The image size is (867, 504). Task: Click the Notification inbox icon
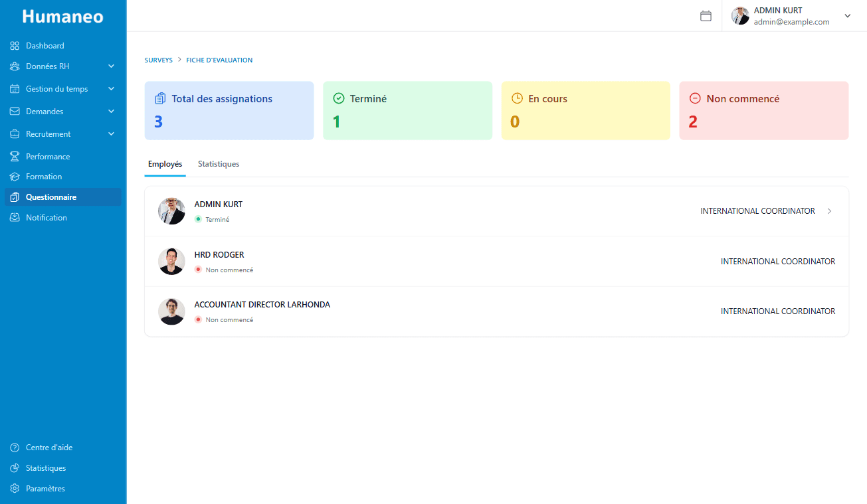pyautogui.click(x=15, y=218)
